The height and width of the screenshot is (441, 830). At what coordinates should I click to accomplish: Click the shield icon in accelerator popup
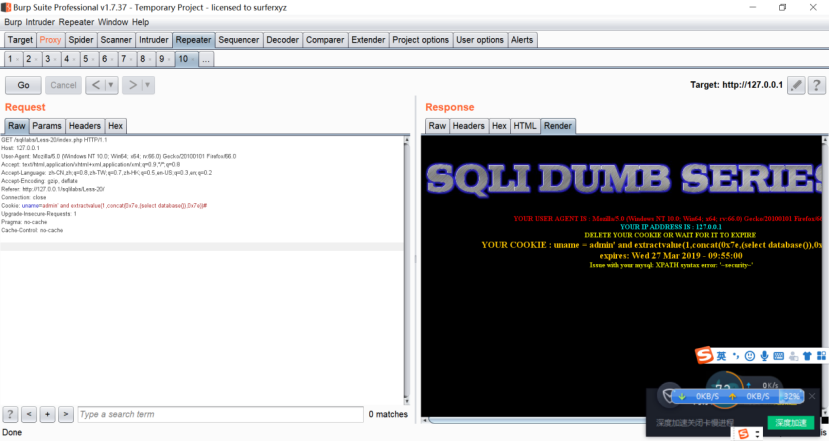pos(669,395)
